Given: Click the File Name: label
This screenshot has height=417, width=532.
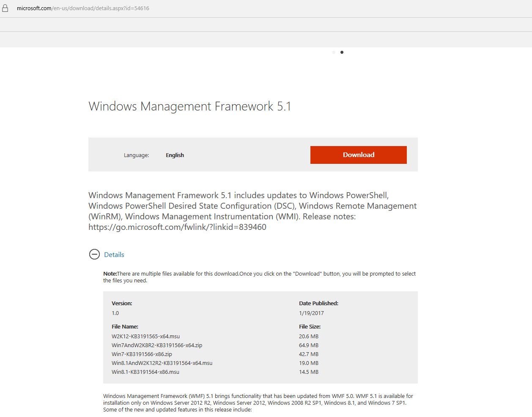Looking at the screenshot, I should (125, 327).
